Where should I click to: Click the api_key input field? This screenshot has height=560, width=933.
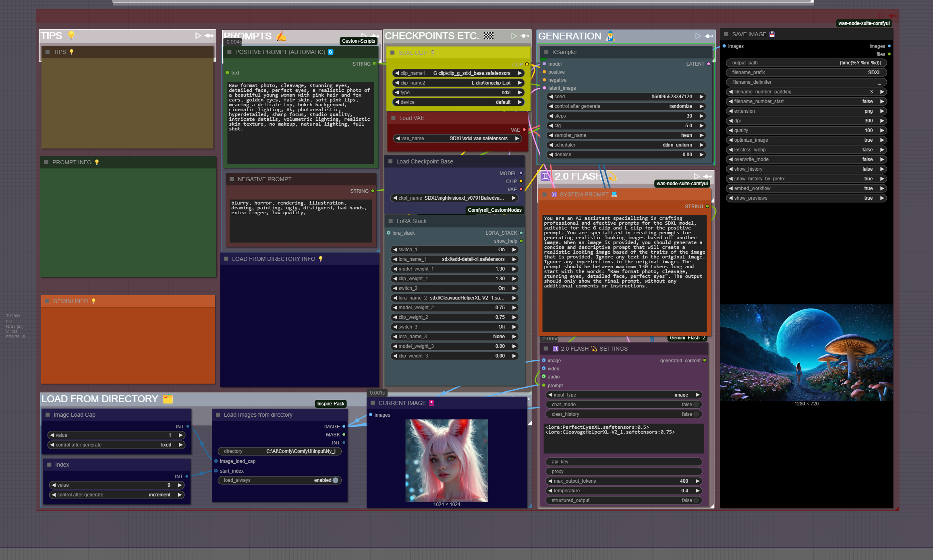pyautogui.click(x=624, y=462)
